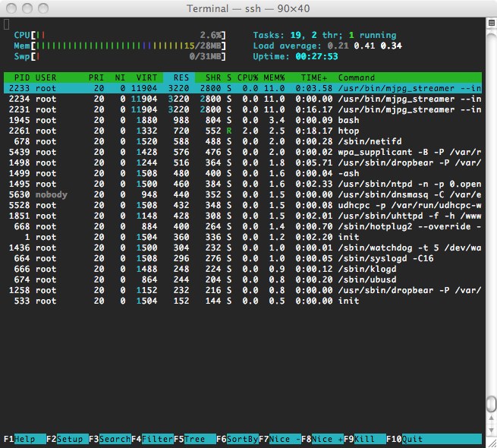The width and height of the screenshot is (497, 448).
Task: Select the dnsmasq row owned by nobody
Action: point(243,194)
